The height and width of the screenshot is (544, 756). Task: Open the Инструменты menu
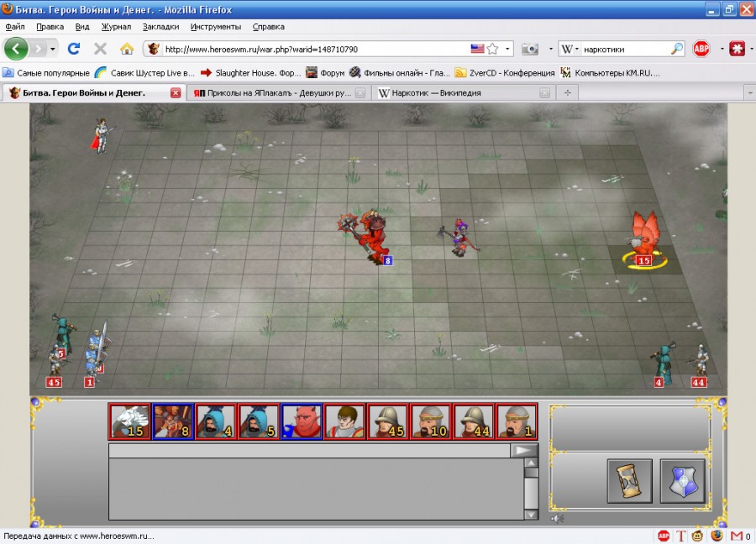(216, 27)
